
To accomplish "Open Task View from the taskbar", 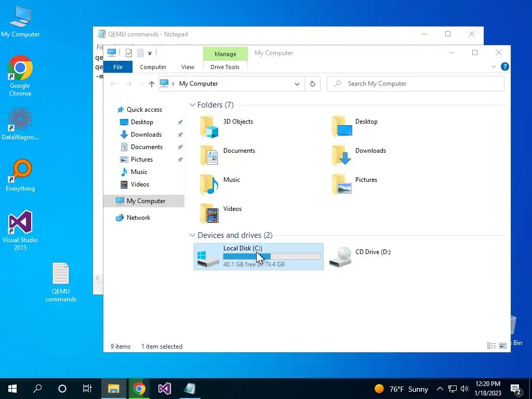I will pyautogui.click(x=87, y=389).
